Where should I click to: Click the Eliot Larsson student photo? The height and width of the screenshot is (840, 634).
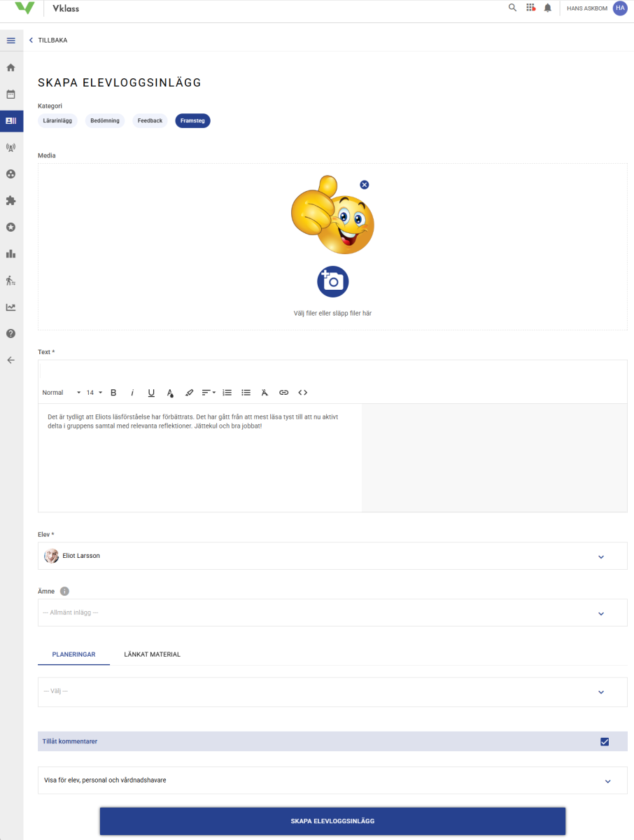pyautogui.click(x=51, y=556)
